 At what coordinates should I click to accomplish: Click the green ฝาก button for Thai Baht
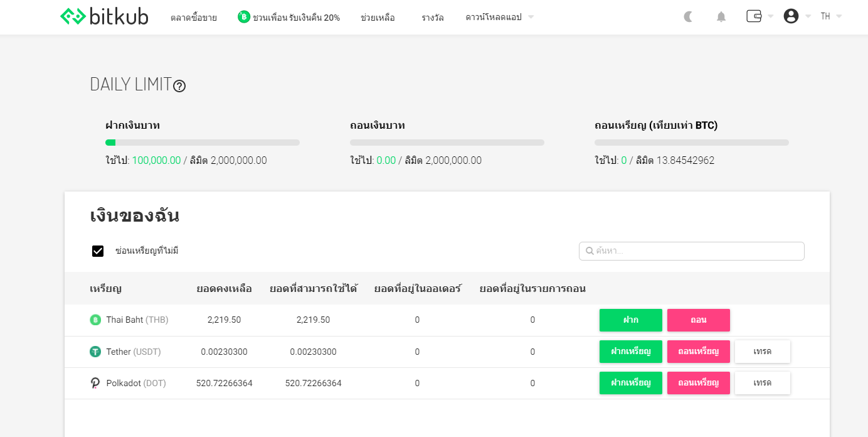click(x=631, y=320)
